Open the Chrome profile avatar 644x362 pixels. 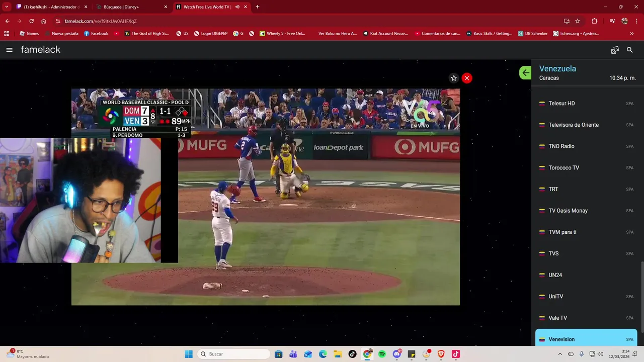point(624,21)
